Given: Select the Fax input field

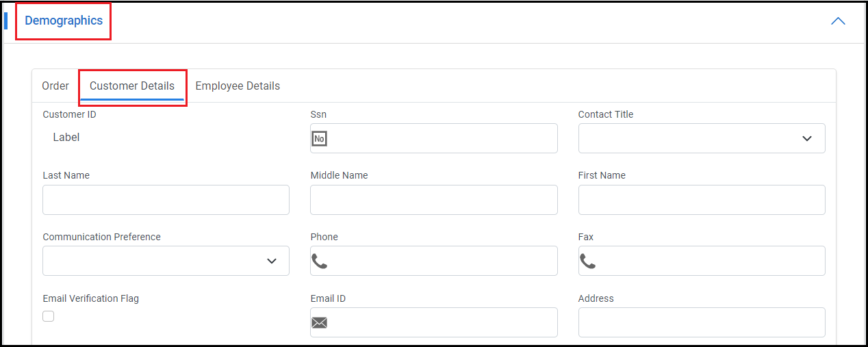Looking at the screenshot, I should 709,261.
